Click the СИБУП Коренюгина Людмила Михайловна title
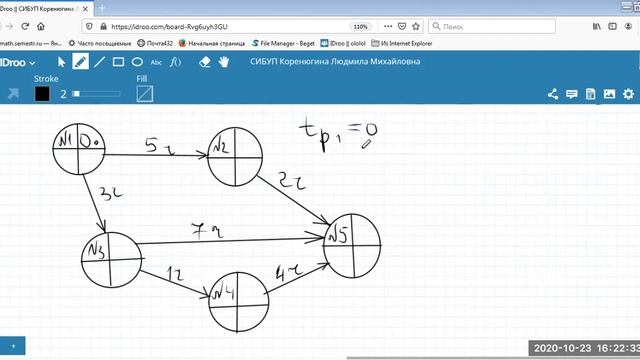The height and width of the screenshot is (360, 640). pyautogui.click(x=335, y=62)
